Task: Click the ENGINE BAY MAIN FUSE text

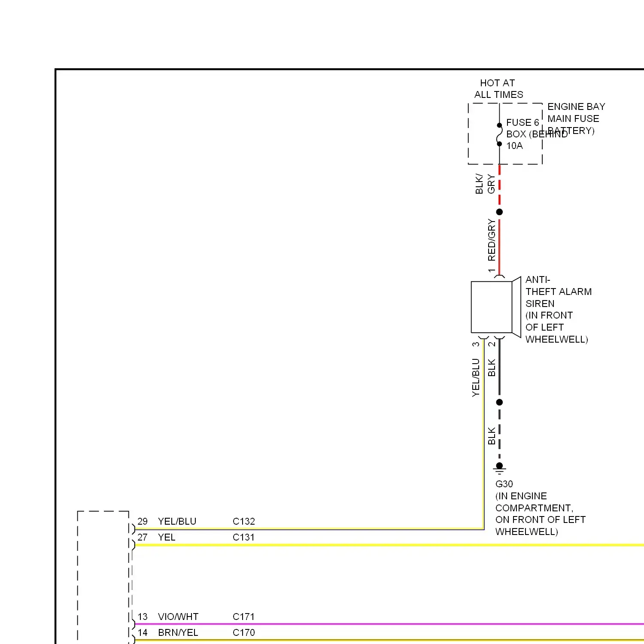Action: [576, 112]
